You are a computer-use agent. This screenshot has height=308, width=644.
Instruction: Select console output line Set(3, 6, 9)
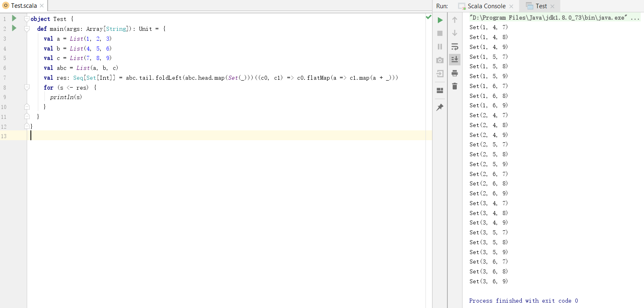(488, 281)
